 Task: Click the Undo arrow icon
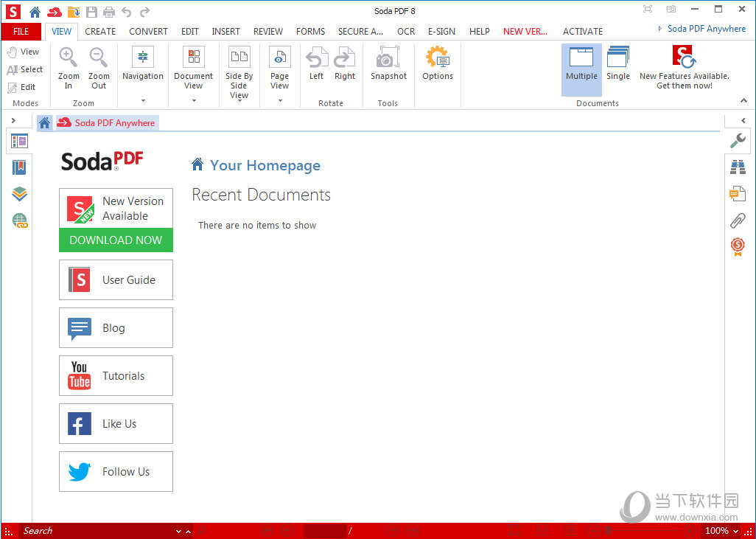point(126,12)
